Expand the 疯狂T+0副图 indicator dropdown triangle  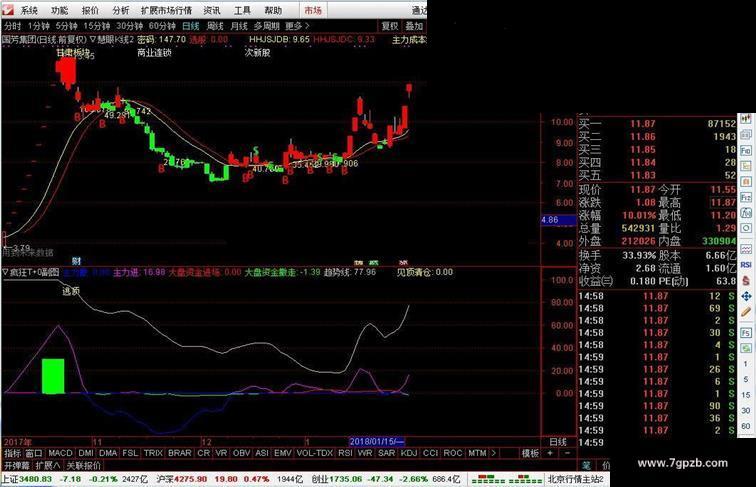6,272
